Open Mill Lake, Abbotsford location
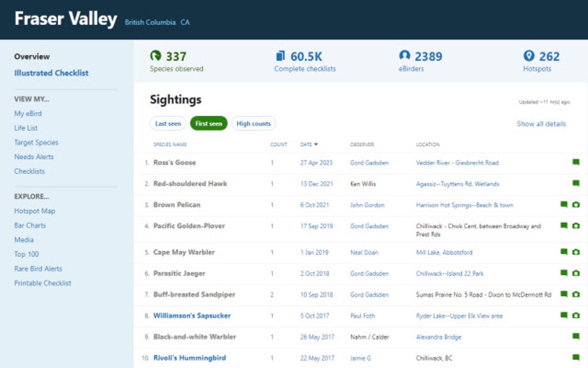Screen dimensions: 588x368 [x=444, y=253]
